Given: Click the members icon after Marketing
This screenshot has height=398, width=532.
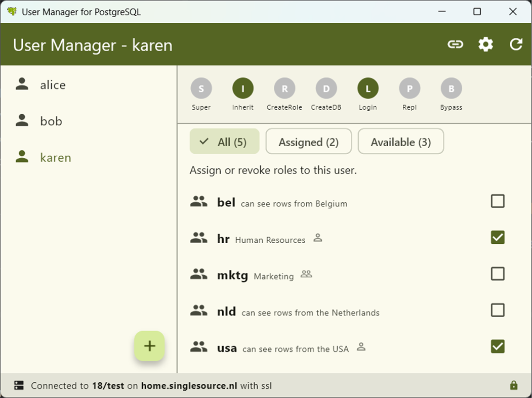Looking at the screenshot, I should 306,274.
